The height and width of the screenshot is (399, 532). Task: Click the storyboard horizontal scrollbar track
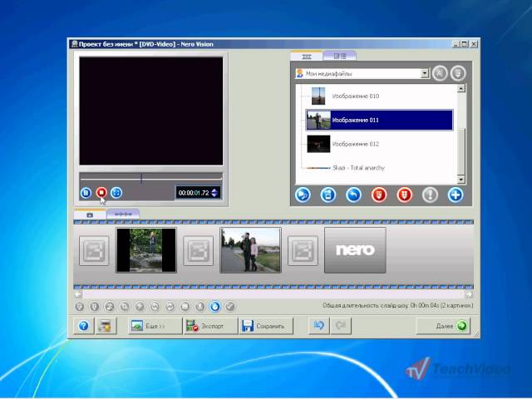point(273,294)
